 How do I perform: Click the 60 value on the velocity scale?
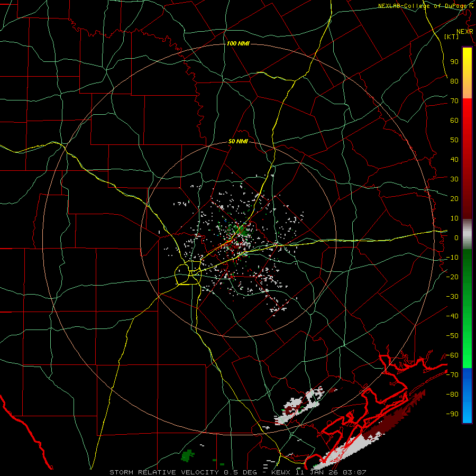pos(454,120)
